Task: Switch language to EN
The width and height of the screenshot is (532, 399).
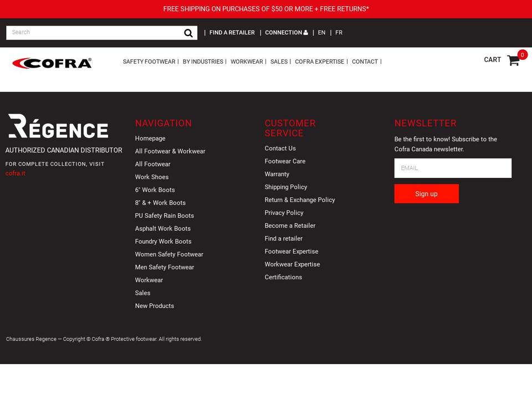Action: (x=321, y=33)
